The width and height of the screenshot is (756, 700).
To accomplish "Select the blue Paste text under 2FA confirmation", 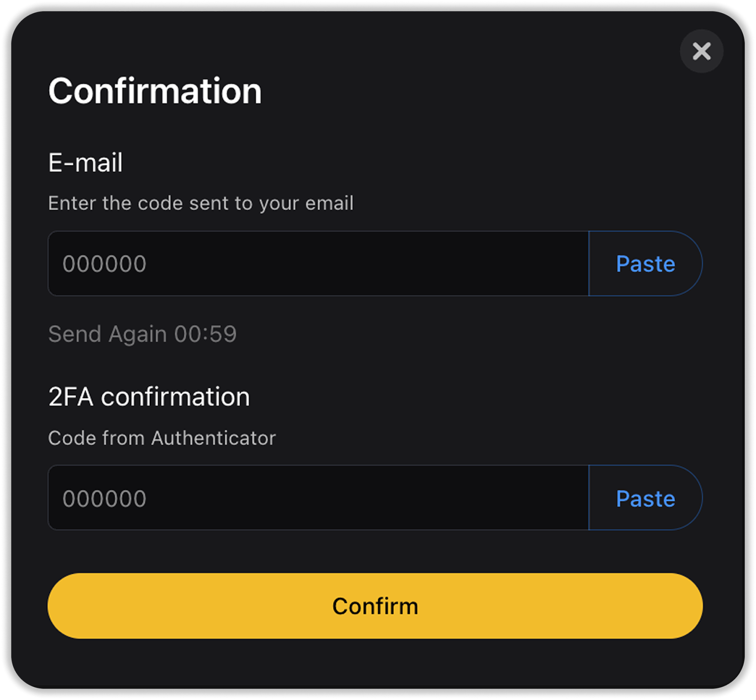I will click(645, 499).
